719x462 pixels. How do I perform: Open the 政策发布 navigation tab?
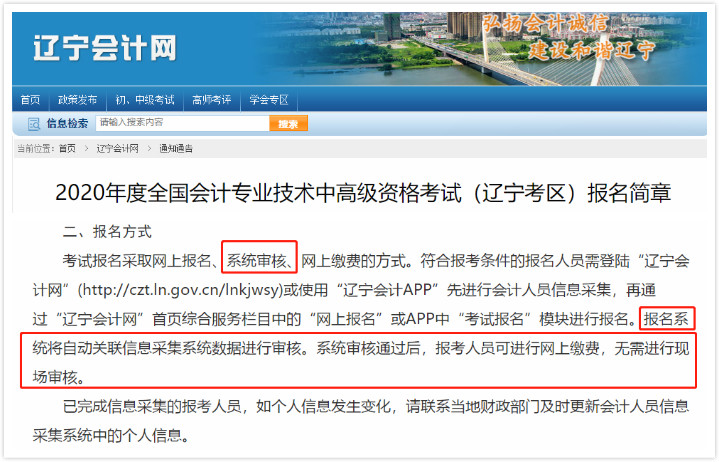[x=77, y=100]
